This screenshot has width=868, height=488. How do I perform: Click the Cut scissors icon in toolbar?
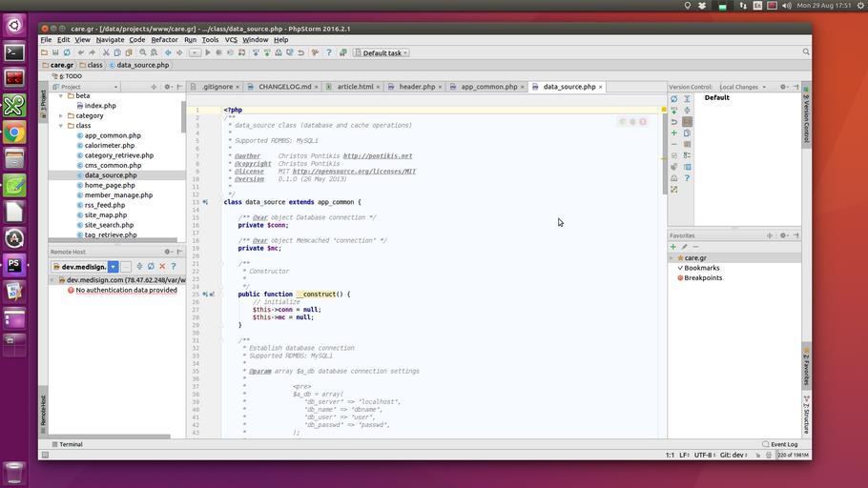(105, 53)
